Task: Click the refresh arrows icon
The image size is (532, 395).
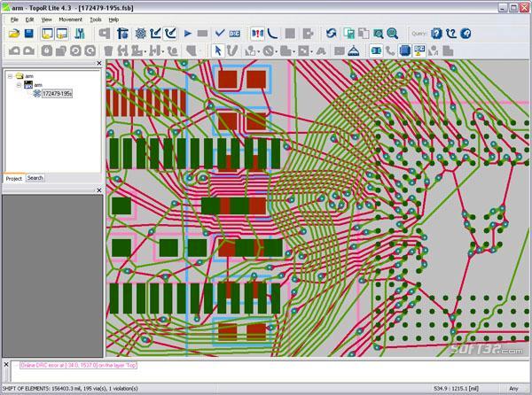Action: [x=330, y=34]
